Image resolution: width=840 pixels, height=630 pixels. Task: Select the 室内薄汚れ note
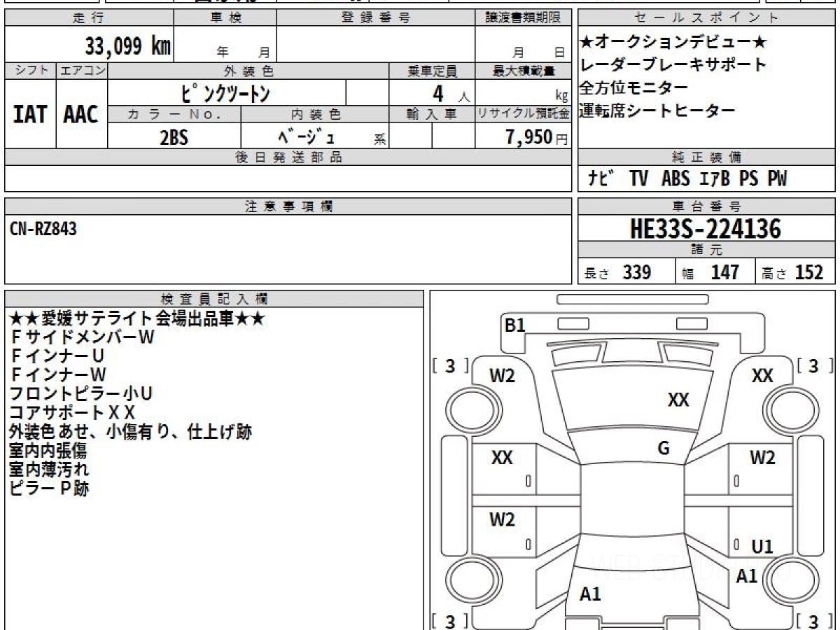coord(49,469)
